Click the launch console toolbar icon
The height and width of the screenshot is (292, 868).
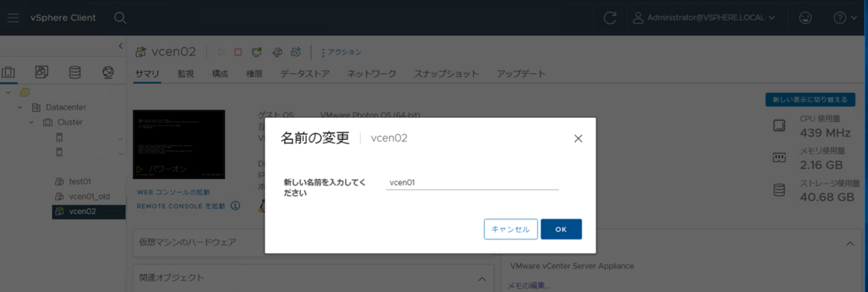click(x=257, y=52)
